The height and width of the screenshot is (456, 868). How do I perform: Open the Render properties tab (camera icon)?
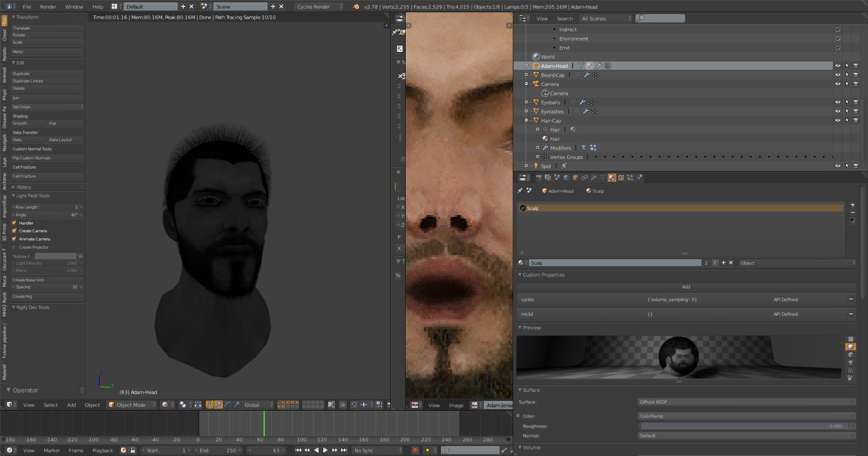pyautogui.click(x=539, y=178)
